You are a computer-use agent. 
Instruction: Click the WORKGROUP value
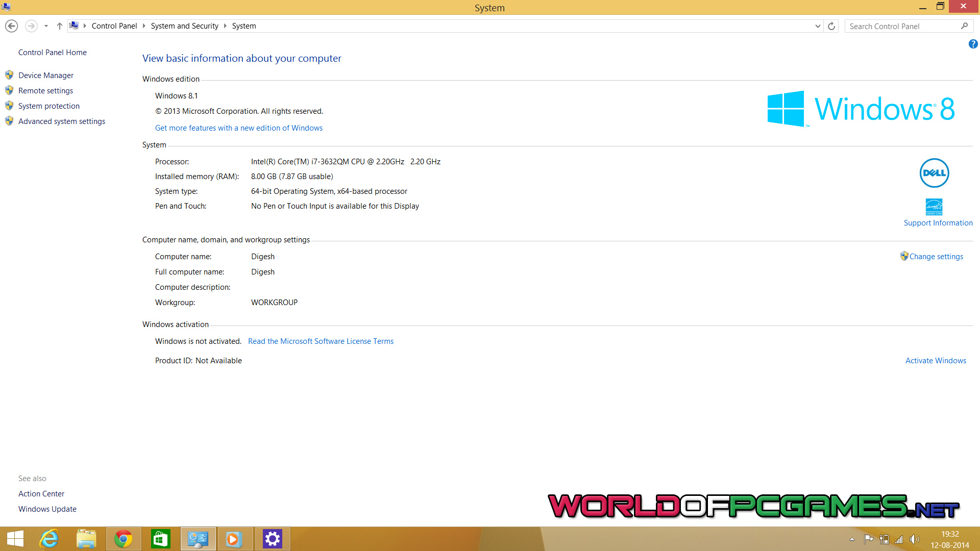[x=274, y=303]
